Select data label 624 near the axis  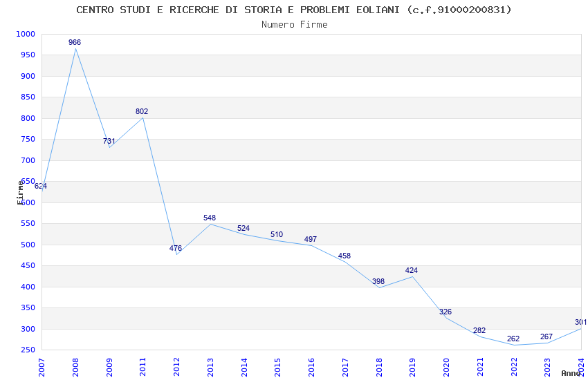coord(41,186)
